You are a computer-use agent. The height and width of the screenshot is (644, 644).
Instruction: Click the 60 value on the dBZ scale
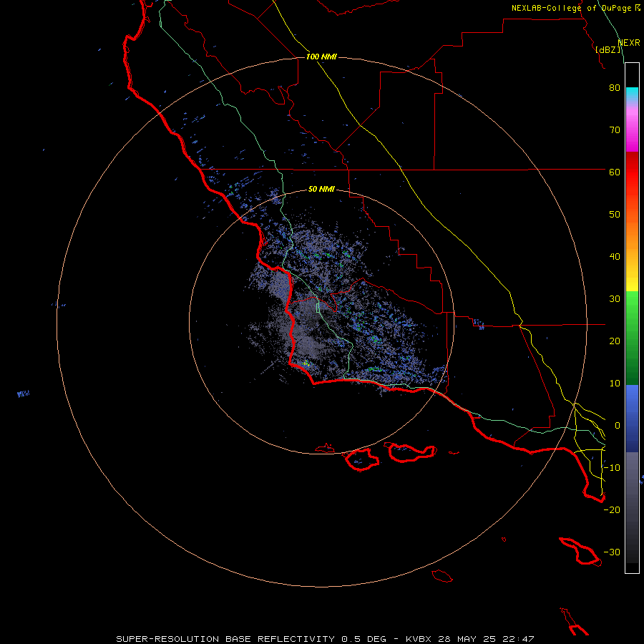tap(615, 172)
